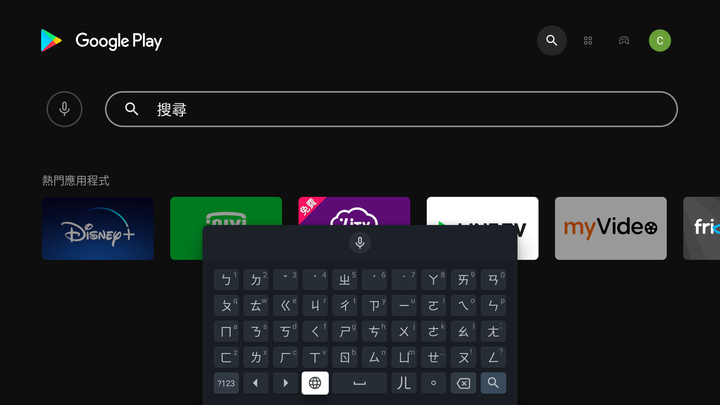The height and width of the screenshot is (405, 720).
Task: Open the games controller icon
Action: coord(624,40)
